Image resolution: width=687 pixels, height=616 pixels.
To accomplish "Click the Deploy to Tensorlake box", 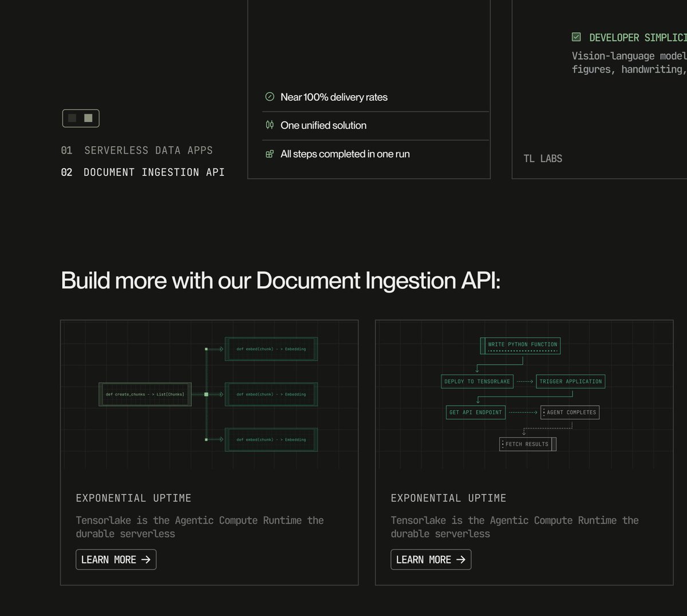I will 477,381.
